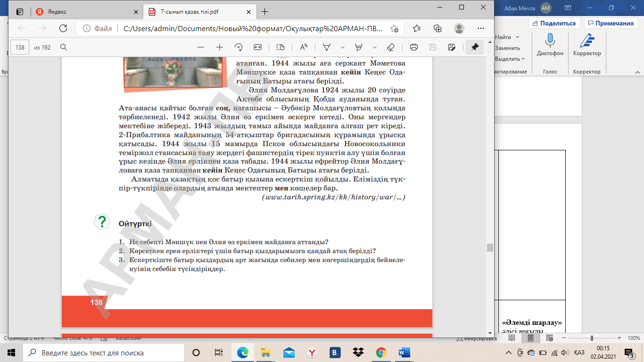This screenshot has height=362, width=644.
Task: Toggle the pinned PDF toolbar
Action: coord(475,47)
